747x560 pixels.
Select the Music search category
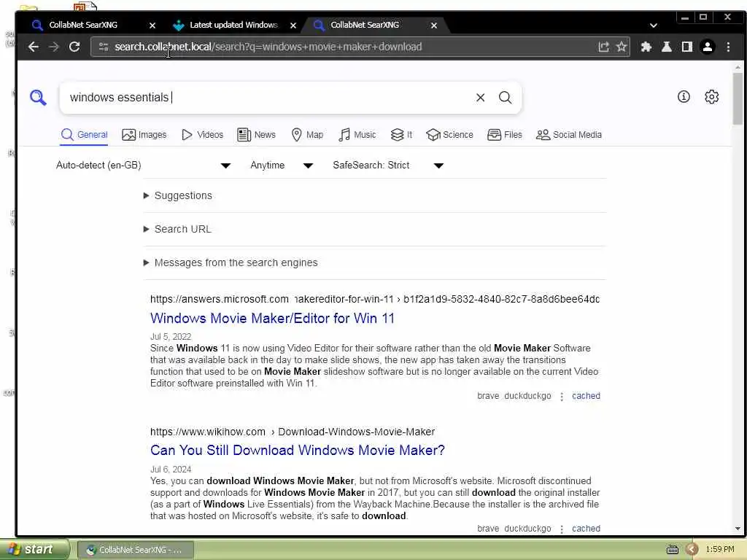pyautogui.click(x=357, y=135)
